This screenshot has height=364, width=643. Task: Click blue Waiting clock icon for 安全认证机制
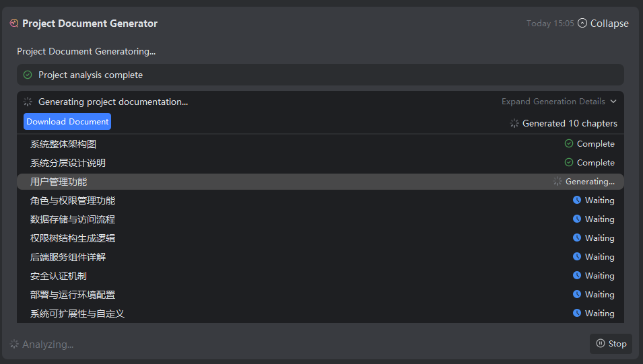(x=577, y=275)
